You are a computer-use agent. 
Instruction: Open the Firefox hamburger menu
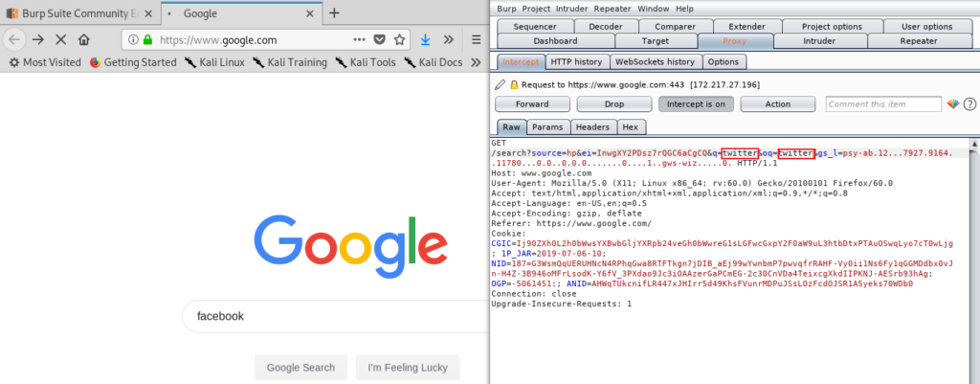coord(477,39)
